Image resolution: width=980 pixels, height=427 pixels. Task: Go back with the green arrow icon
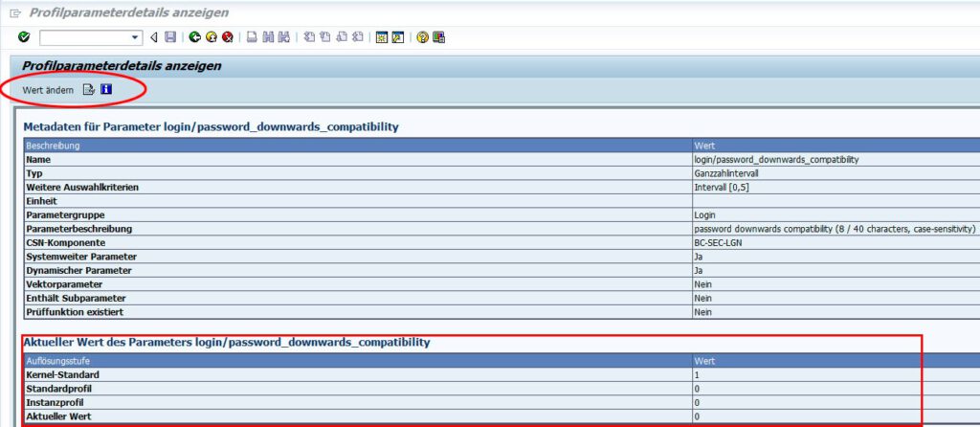[195, 37]
